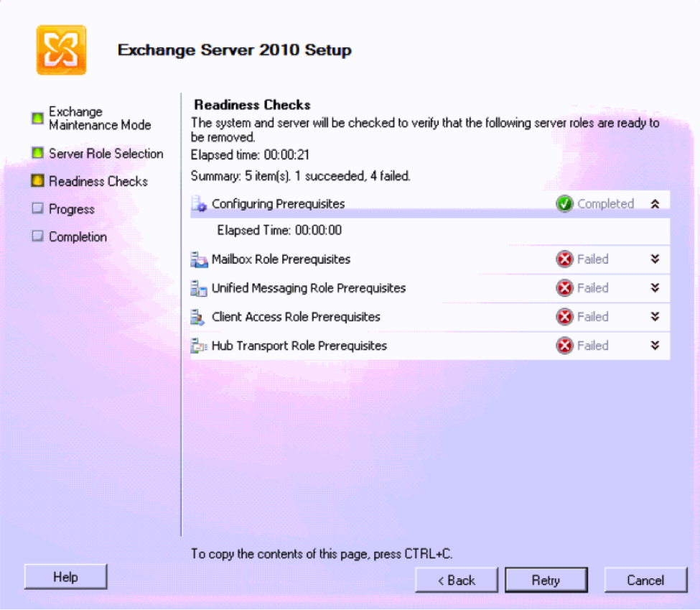Click the Unified Messaging Role icon
Screen dimensions: 700x610
coord(199,288)
